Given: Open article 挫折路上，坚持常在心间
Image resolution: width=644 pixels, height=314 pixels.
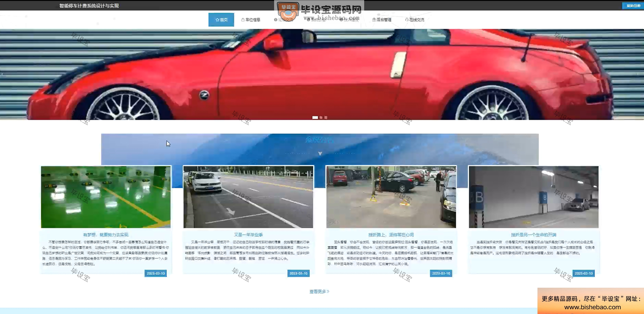Looking at the screenshot, I should point(391,235).
